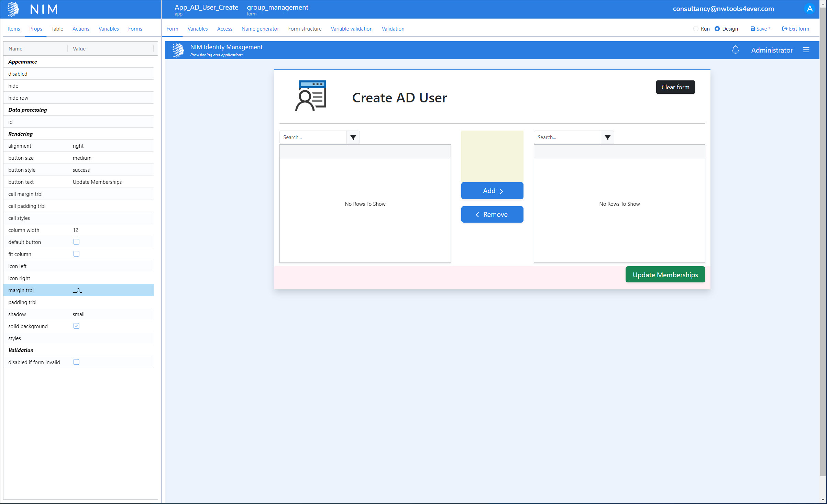Screen dimensions: 827x504
Task: Click the left Search input field
Action: click(313, 137)
